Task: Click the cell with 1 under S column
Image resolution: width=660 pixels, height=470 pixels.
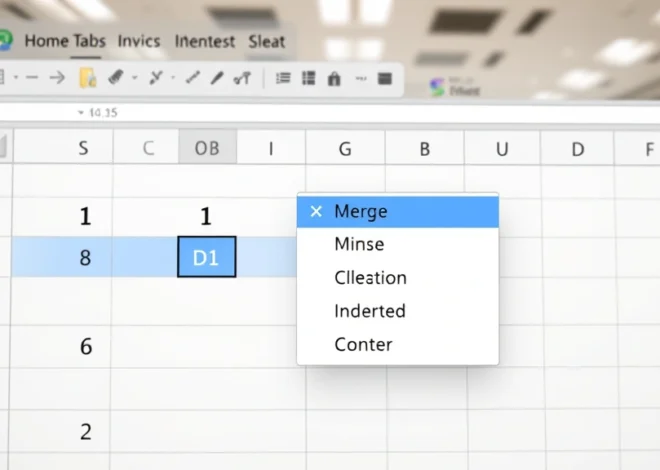Action: [x=62, y=217]
